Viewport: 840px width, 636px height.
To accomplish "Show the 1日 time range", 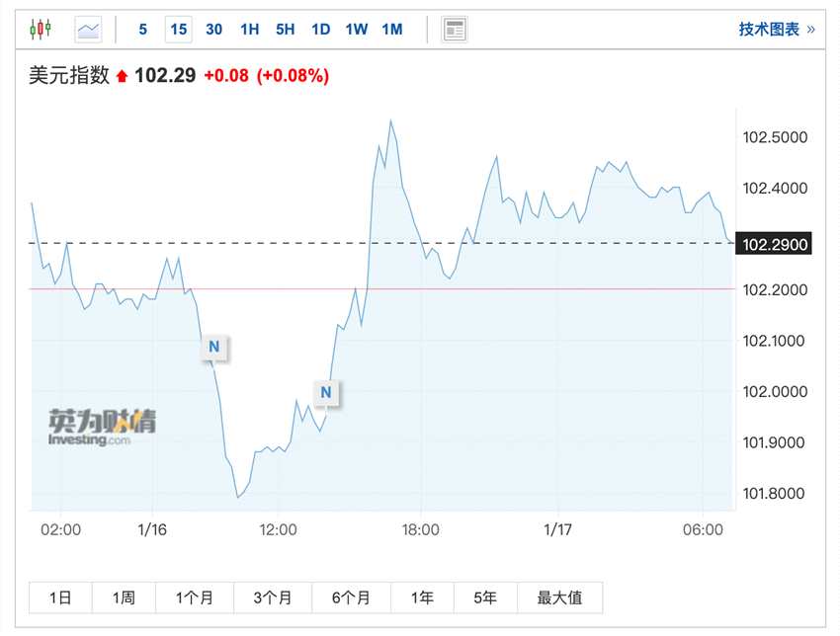I will pyautogui.click(x=60, y=597).
